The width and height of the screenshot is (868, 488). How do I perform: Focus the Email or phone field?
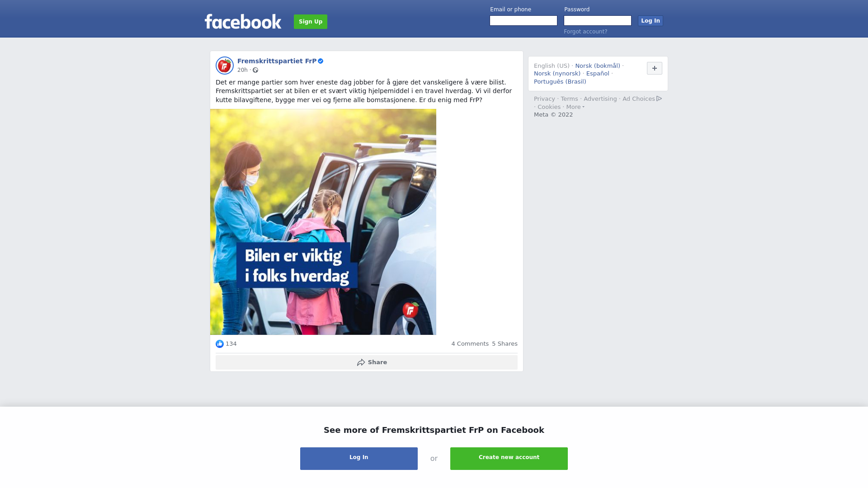click(x=524, y=21)
